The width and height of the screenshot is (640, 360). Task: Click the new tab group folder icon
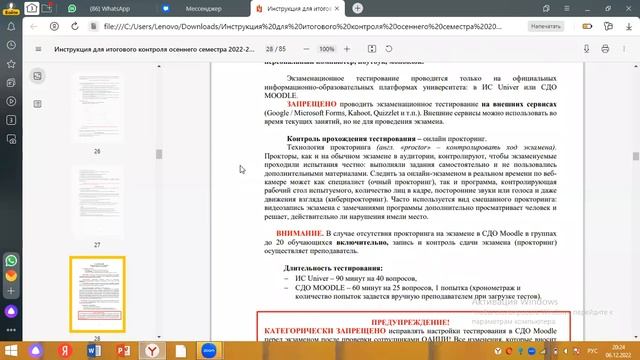47,8
